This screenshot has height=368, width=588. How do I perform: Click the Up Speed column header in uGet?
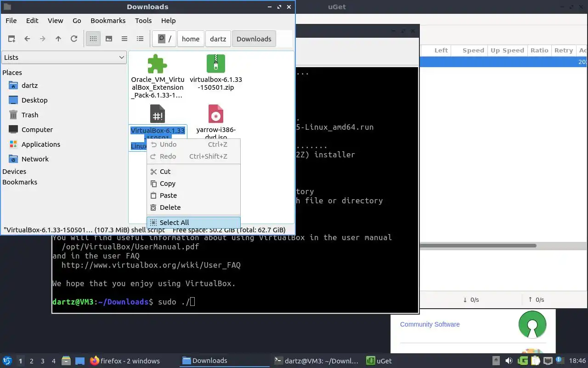(x=507, y=51)
